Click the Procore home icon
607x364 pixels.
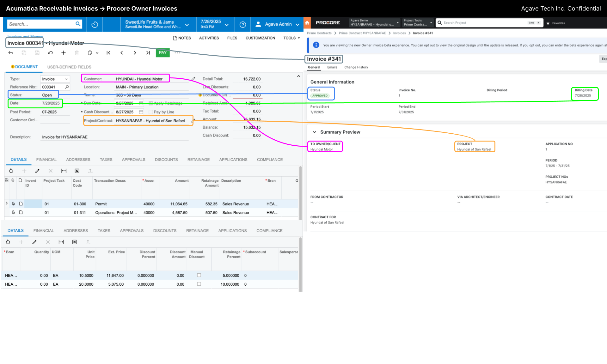click(x=307, y=23)
